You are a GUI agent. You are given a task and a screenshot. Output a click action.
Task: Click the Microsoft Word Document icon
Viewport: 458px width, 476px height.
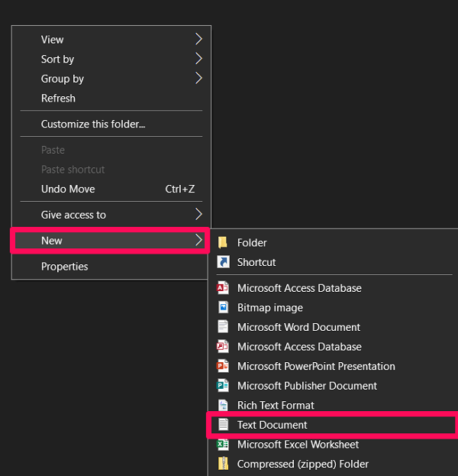(x=223, y=327)
